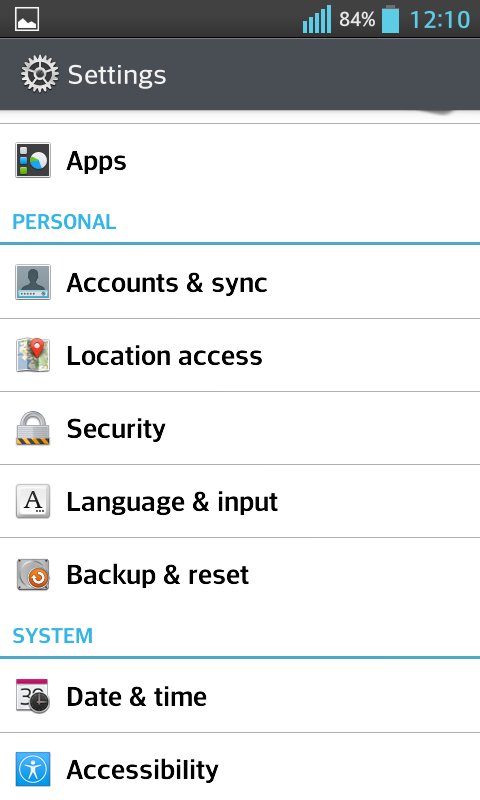Screen dimensions: 480x800
Task: Open the Apps settings entry
Action: coord(240,161)
